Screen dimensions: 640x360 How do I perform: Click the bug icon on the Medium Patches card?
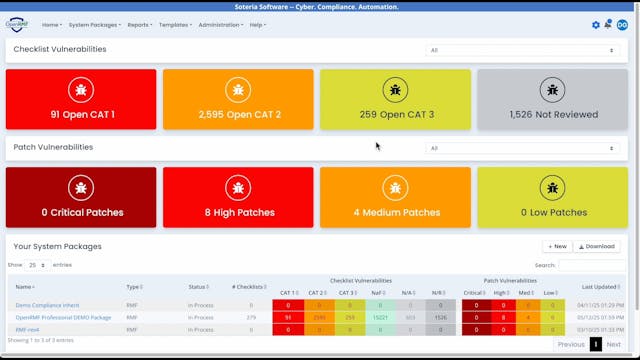pos(395,188)
